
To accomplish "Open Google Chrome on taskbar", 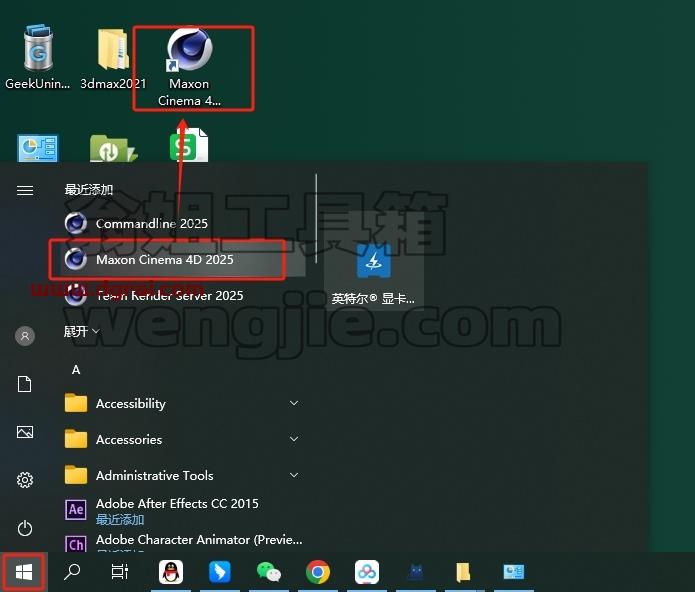I will [x=318, y=572].
